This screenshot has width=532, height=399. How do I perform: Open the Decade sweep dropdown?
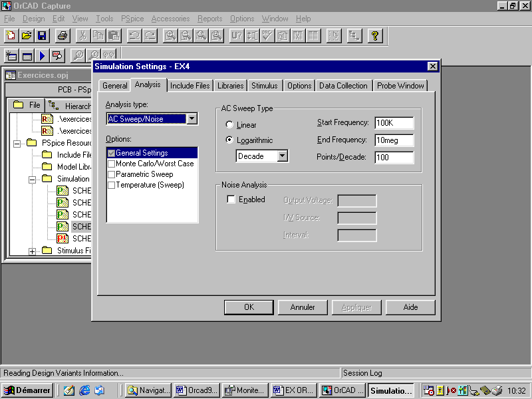point(283,156)
